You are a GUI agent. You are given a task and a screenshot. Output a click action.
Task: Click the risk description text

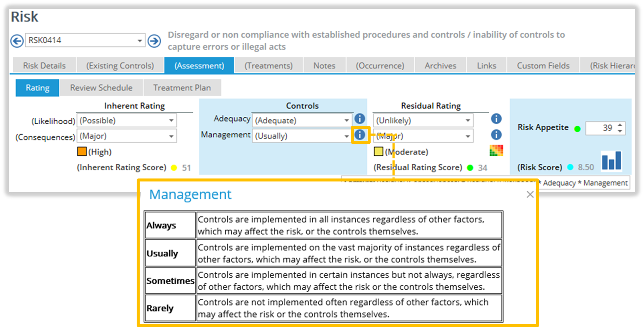click(366, 41)
